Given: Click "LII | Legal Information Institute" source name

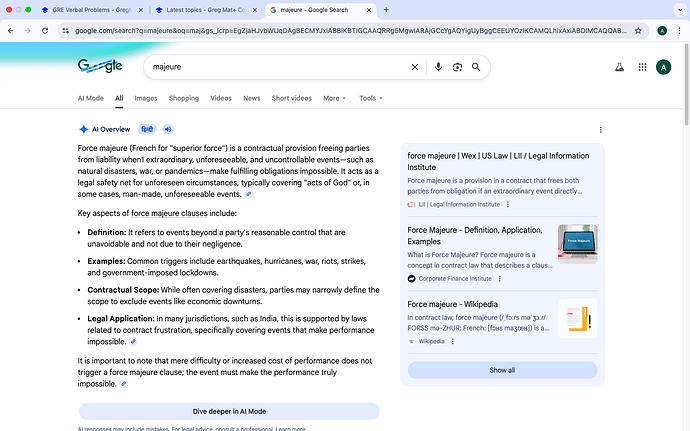Looking at the screenshot, I should [x=459, y=205].
